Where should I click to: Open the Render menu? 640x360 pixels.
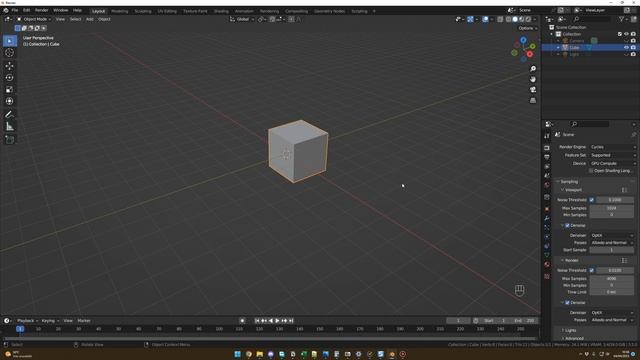tap(41, 10)
